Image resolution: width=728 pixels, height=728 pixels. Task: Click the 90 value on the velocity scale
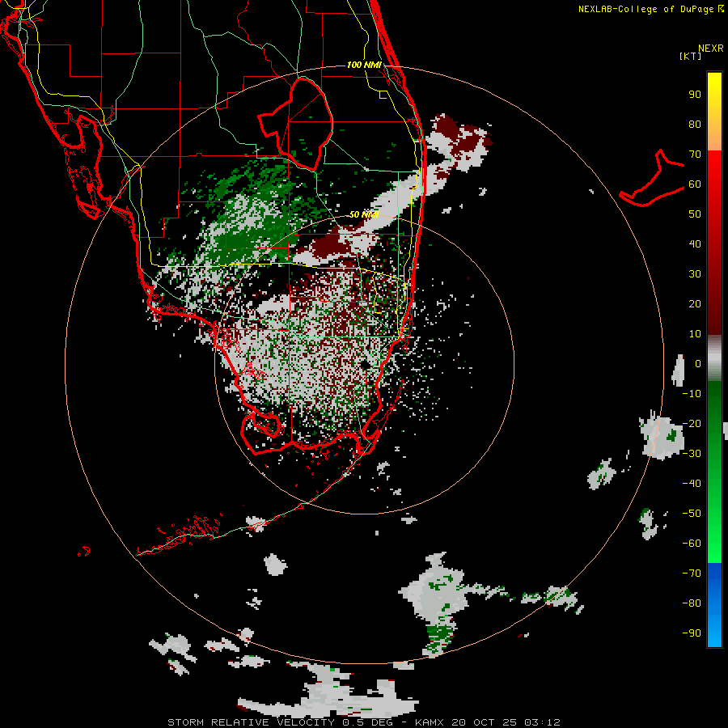695,95
